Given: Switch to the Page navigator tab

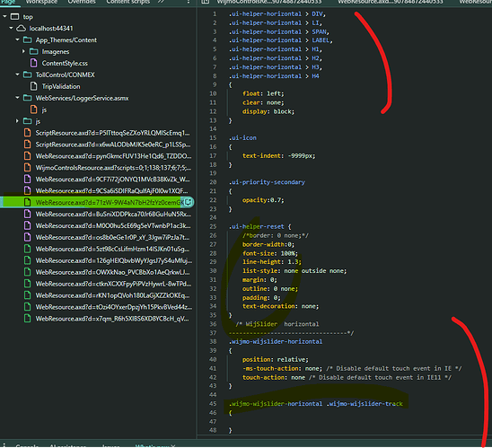Looking at the screenshot, I should [8, 2].
